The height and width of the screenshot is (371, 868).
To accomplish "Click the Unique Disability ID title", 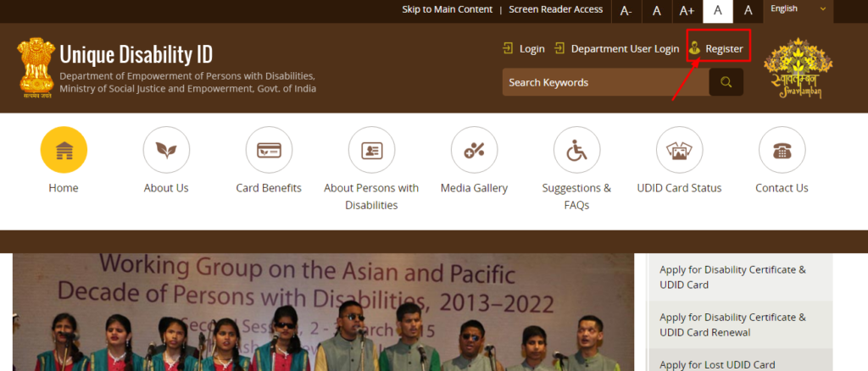I will [x=136, y=55].
